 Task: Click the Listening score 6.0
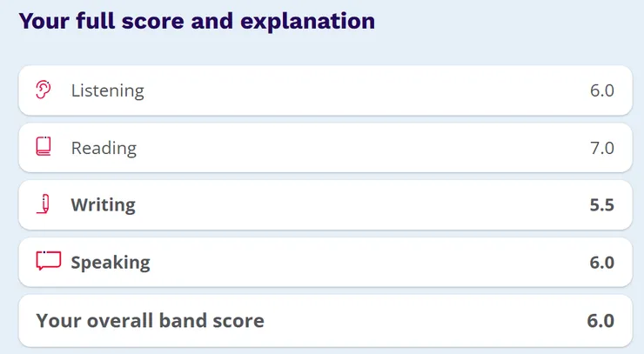pos(601,90)
